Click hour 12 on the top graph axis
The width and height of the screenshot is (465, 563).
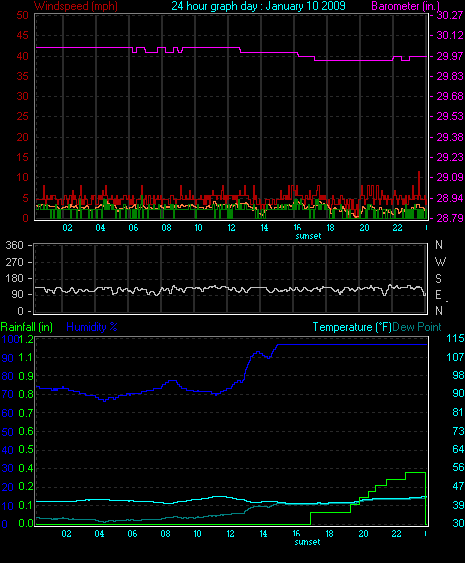click(231, 228)
